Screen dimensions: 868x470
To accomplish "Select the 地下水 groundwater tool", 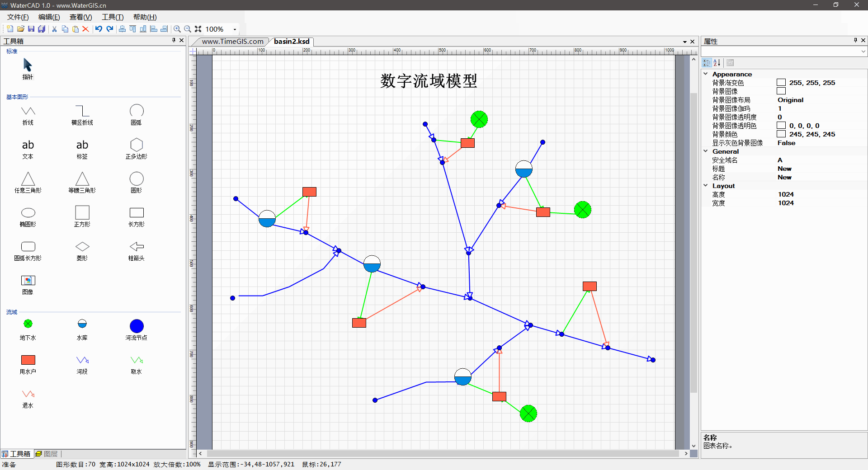I will 28,324.
